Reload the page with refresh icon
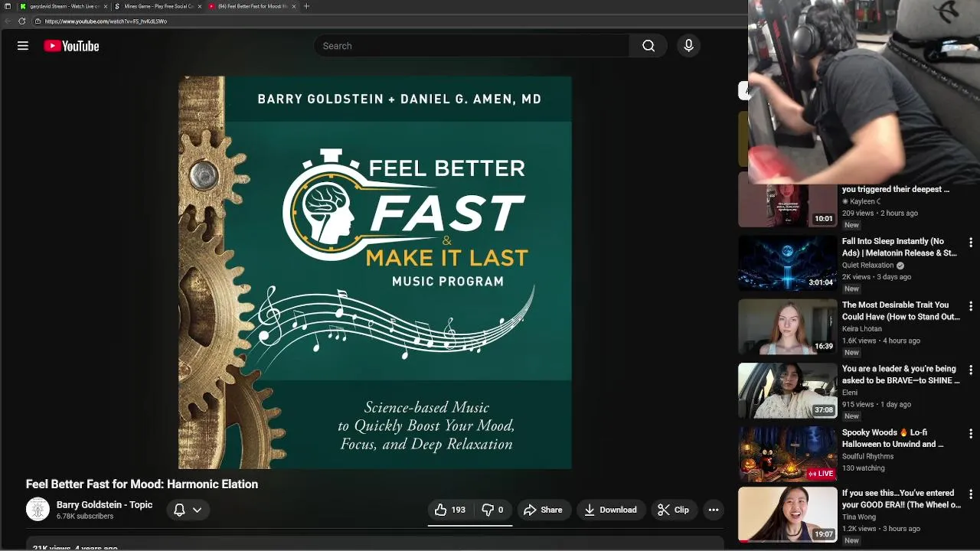Image resolution: width=980 pixels, height=551 pixels. 21,21
